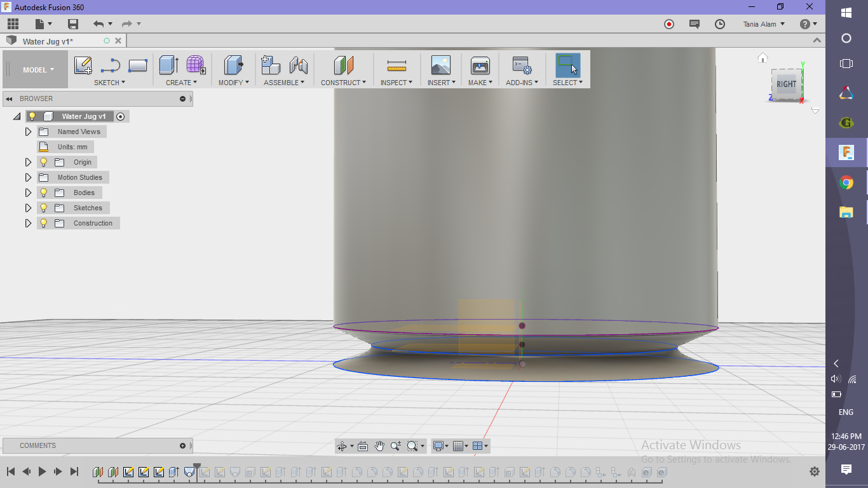868x488 pixels.
Task: Select the Joint tool
Action: point(298,65)
